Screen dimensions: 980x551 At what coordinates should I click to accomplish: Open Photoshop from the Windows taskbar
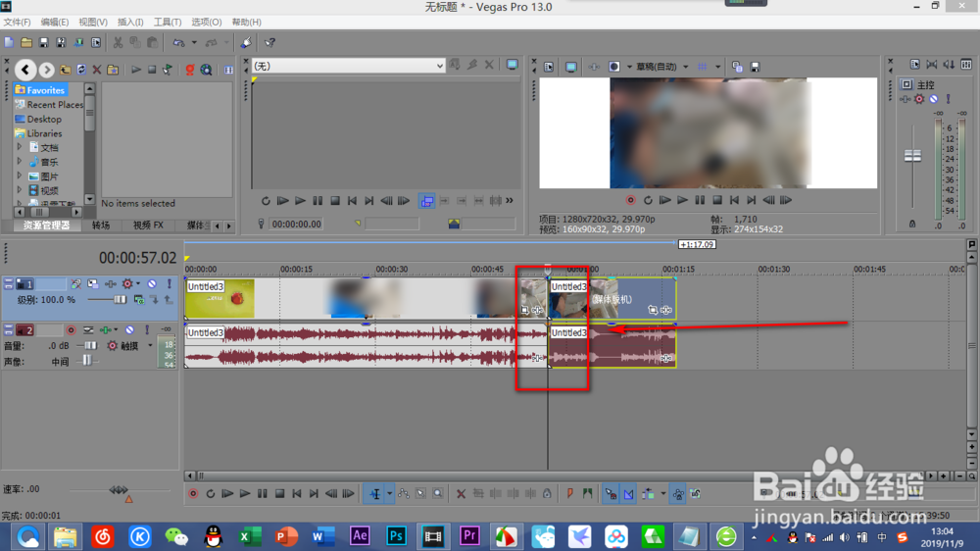click(396, 536)
